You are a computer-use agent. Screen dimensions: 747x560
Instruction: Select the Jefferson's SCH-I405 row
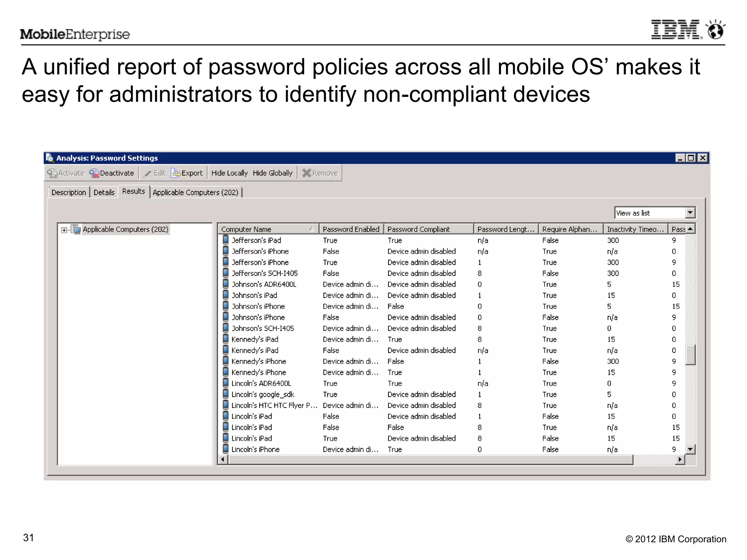[452, 273]
